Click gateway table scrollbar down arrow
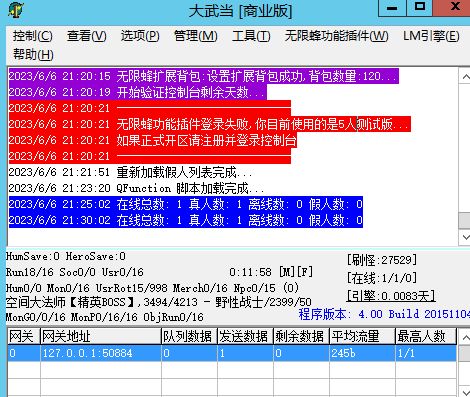 tap(465, 391)
